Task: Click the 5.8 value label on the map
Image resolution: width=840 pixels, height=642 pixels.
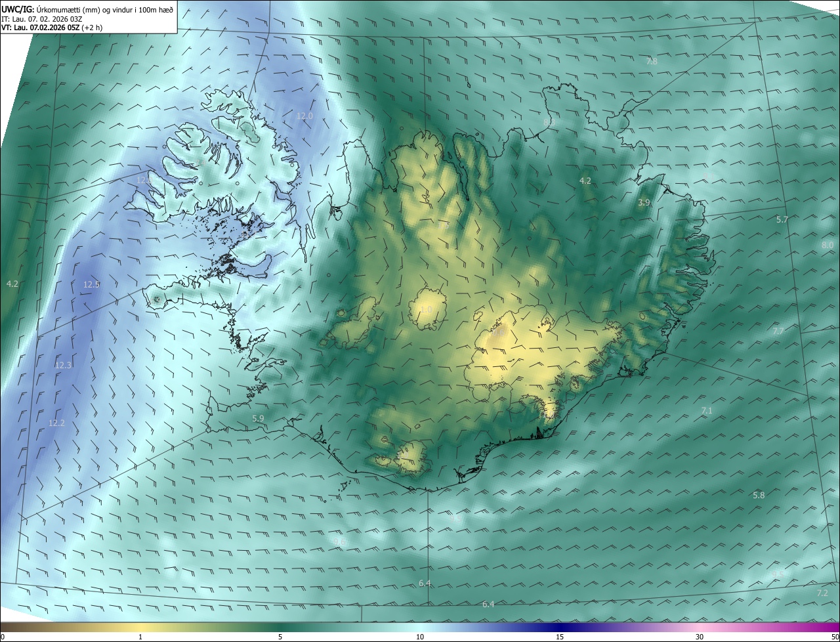Action: [x=759, y=496]
